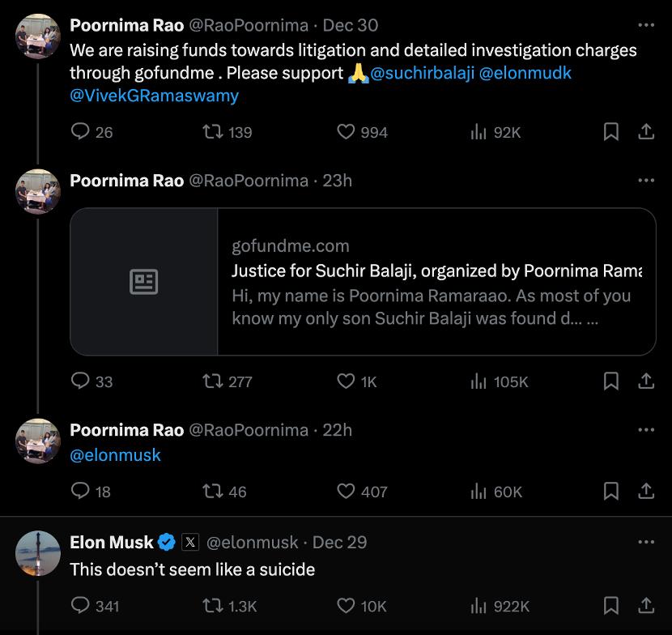Like Elon Musk's suicide tweet
Image resolution: width=672 pixels, height=635 pixels.
coord(347,605)
